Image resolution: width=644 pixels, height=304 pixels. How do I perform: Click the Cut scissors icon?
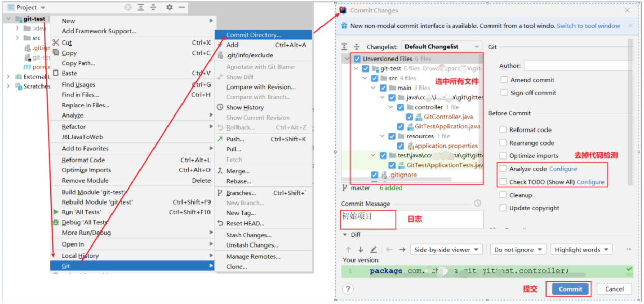click(56, 42)
